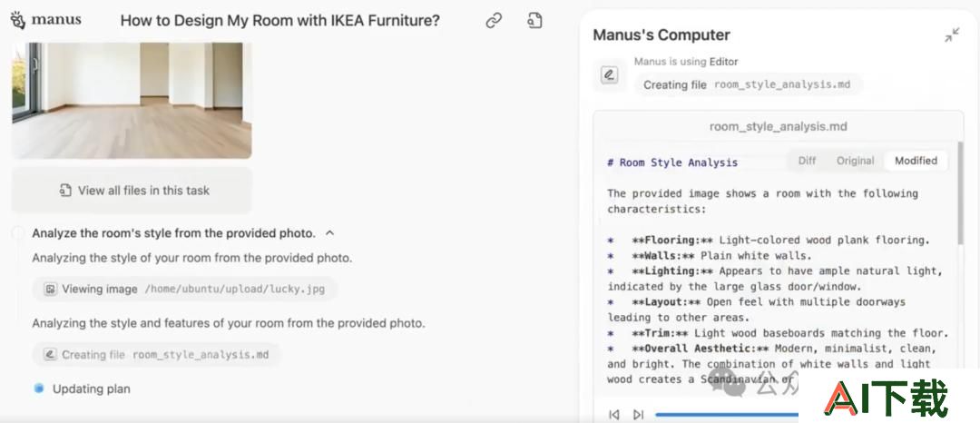This screenshot has width=980, height=423.
Task: Click the '**Flooring:**' line in editor
Action: pyautogui.click(x=769, y=240)
